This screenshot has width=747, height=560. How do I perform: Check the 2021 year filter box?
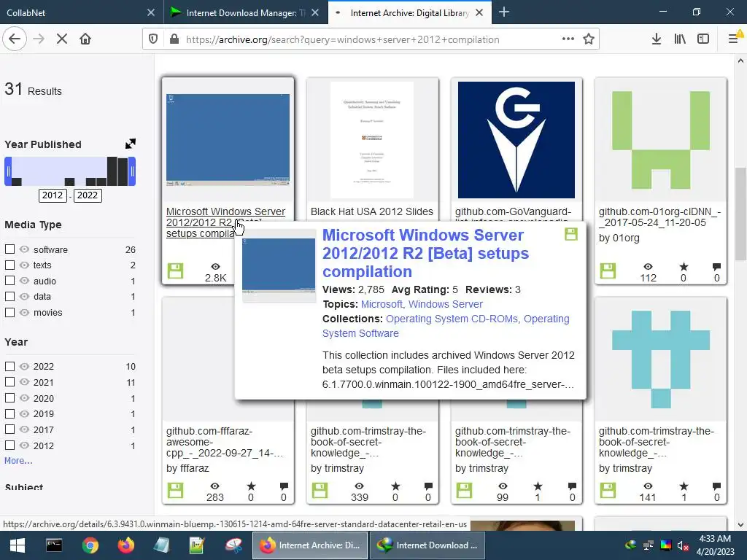tap(9, 382)
